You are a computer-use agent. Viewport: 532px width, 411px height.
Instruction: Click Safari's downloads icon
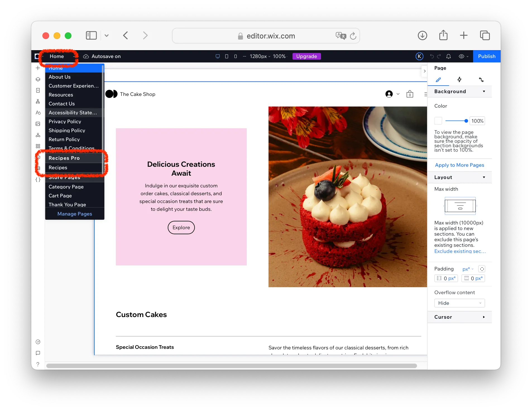click(422, 36)
